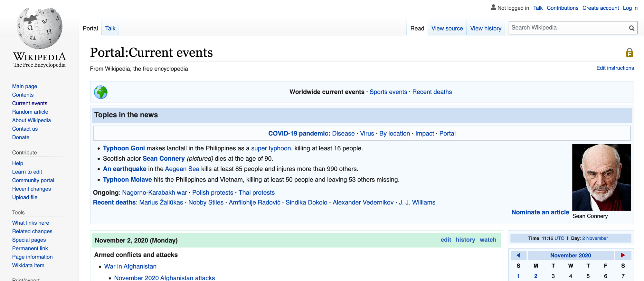Screen dimensions: 644x281
Task: Click the user icon next to Not logged in
Action: coord(493,7)
